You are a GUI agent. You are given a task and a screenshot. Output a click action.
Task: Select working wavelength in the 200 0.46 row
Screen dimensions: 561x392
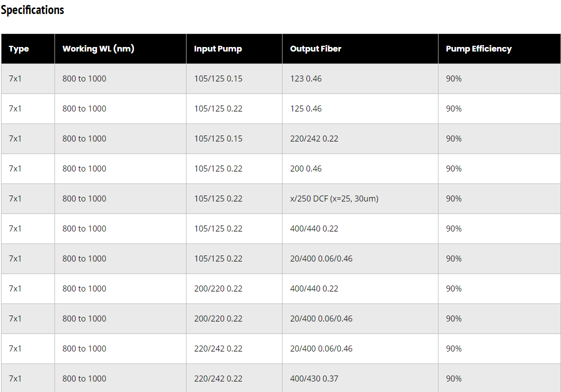click(84, 168)
